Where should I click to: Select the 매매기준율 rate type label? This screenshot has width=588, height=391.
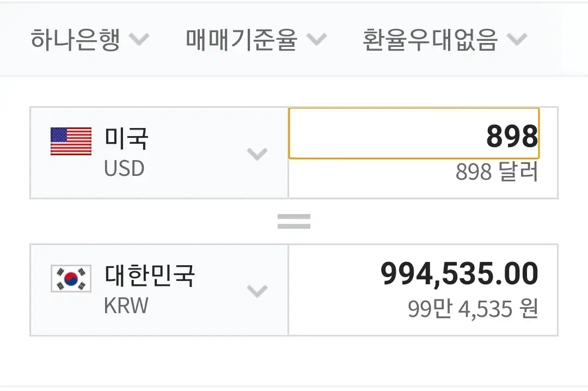point(241,40)
